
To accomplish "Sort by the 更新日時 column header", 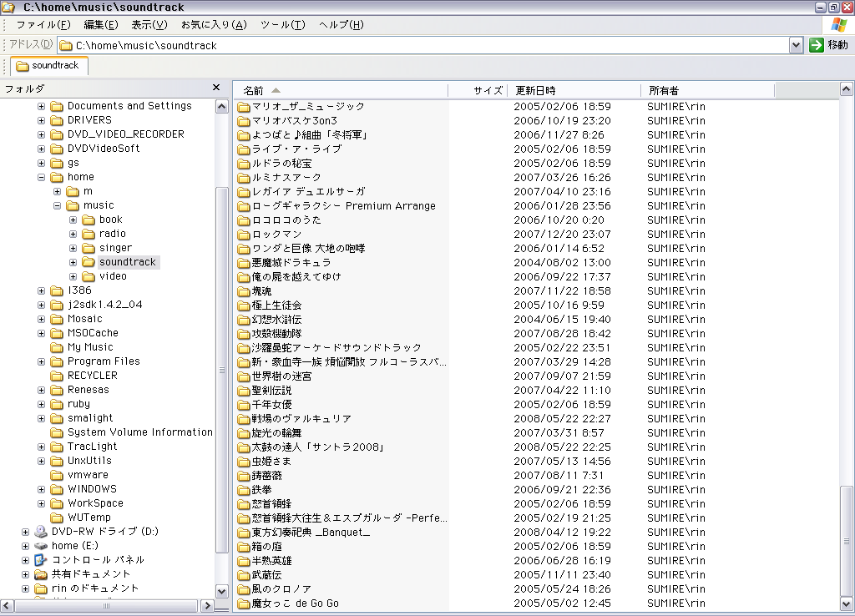I will [x=574, y=90].
